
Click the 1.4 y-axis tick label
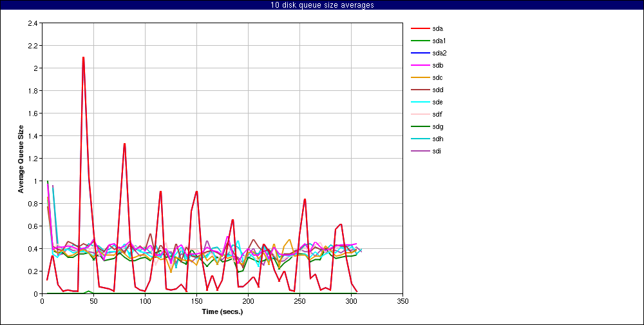pyautogui.click(x=33, y=136)
